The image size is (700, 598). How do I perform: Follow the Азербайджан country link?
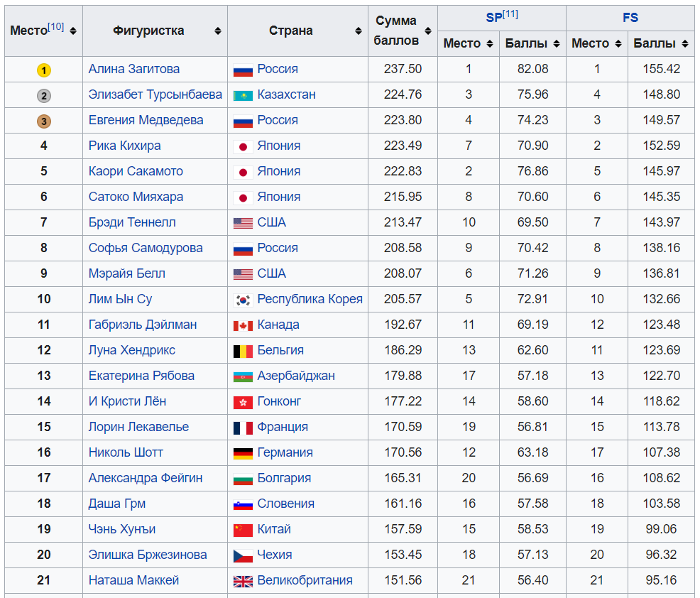tap(296, 376)
